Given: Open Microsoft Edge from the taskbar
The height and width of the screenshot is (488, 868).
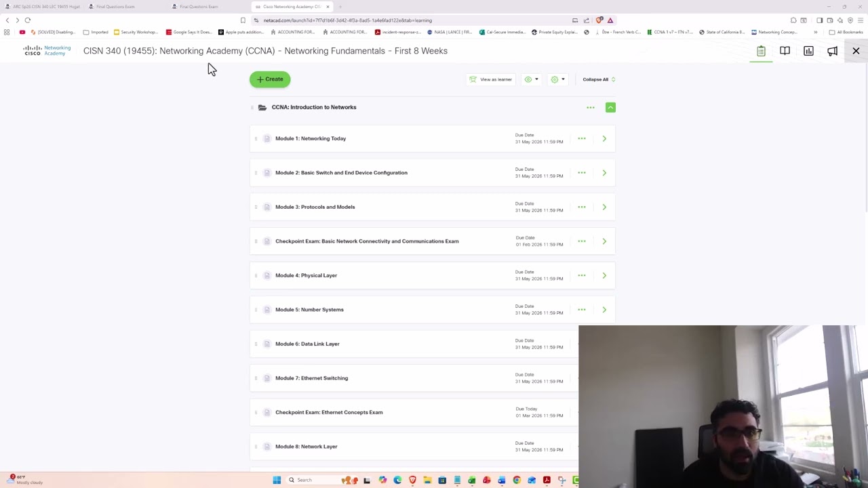Looking at the screenshot, I should [397, 480].
